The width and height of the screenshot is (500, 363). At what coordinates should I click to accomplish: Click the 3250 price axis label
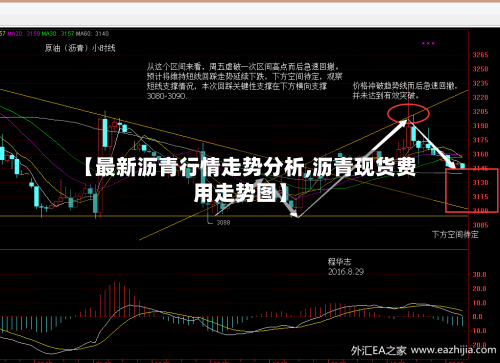(480, 69)
